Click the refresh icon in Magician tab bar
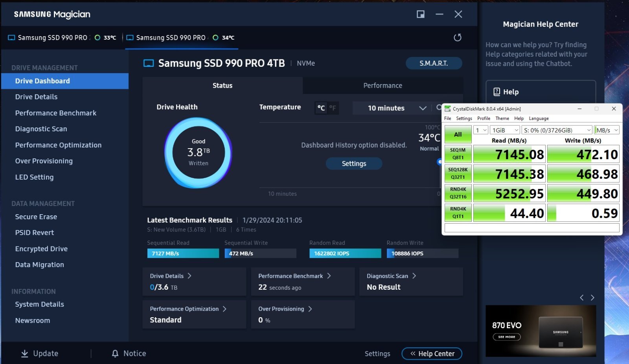Viewport: 629px width, 364px height. 457,37
